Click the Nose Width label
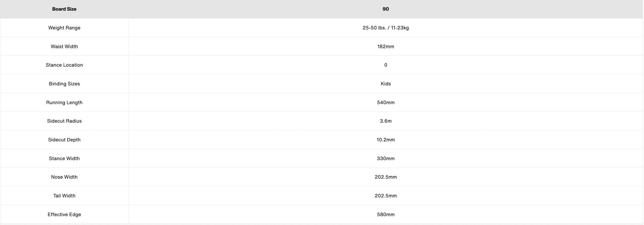 tap(64, 177)
